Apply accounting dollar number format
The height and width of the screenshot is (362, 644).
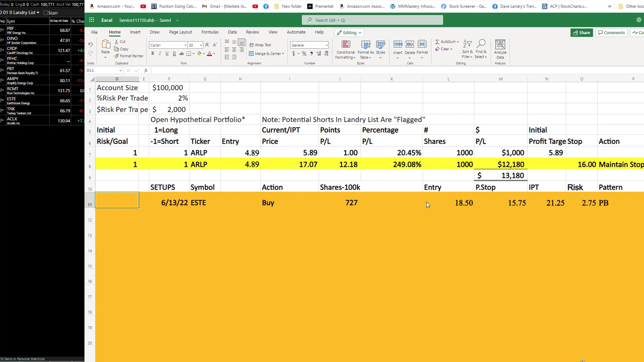(294, 54)
